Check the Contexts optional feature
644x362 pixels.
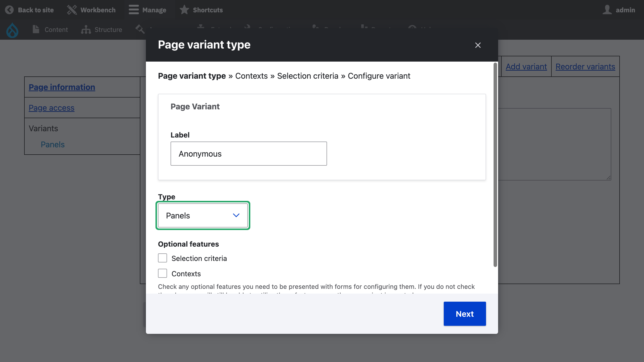[x=162, y=273]
